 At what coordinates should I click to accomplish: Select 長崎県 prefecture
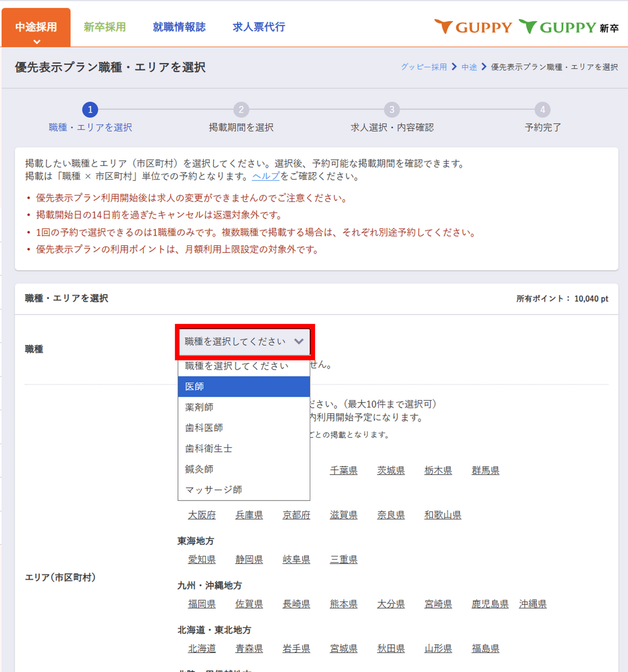pos(296,604)
